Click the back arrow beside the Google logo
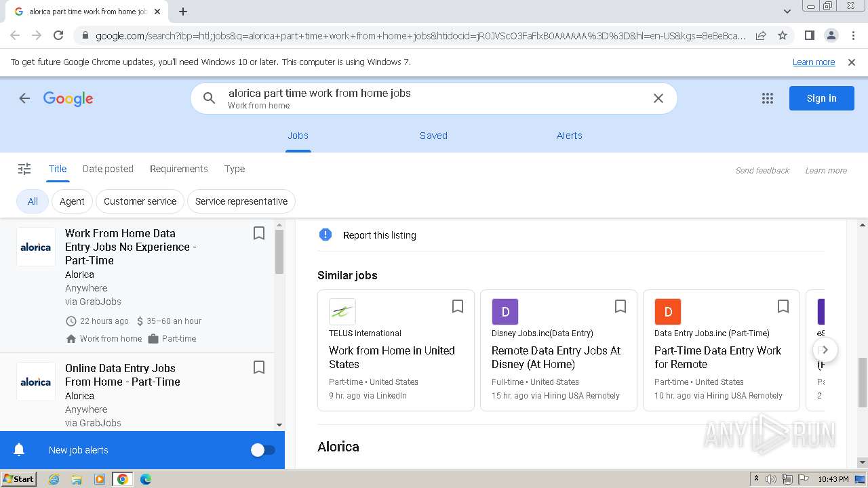868x488 pixels. [x=24, y=98]
